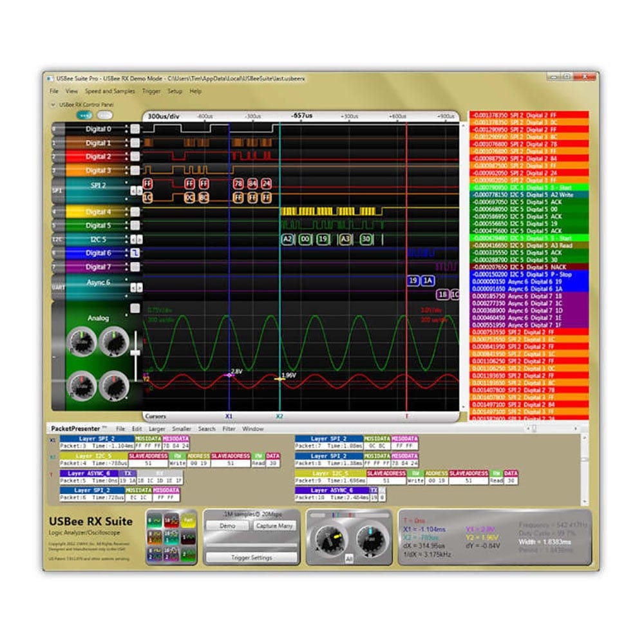Image resolution: width=644 pixels, height=644 pixels.
Task: Open the Filter menu in PacketPresenter
Action: tap(229, 430)
